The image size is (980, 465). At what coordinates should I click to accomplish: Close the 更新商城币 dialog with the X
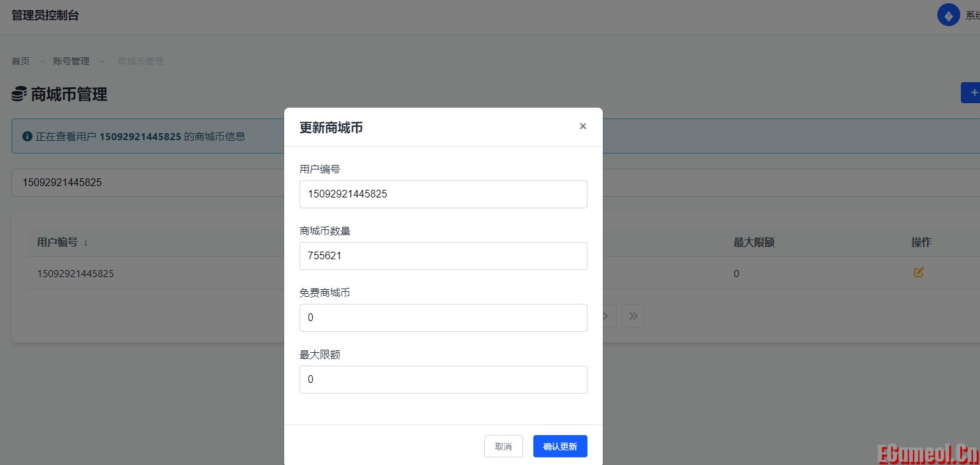point(582,126)
